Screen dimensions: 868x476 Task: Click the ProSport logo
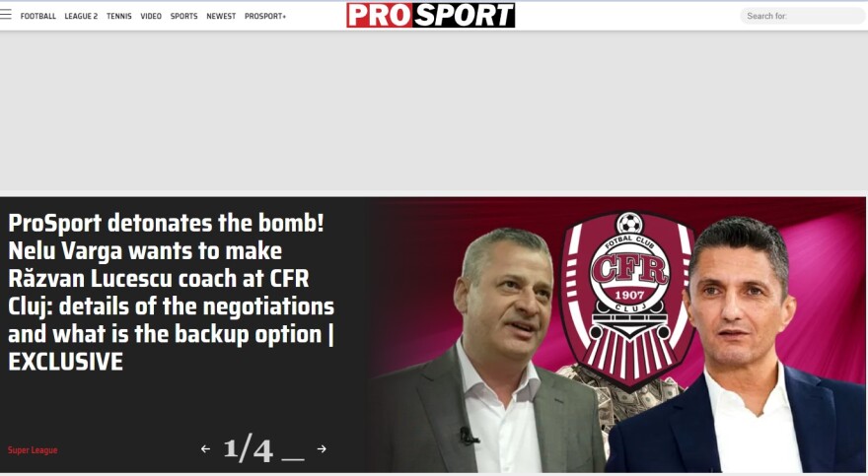click(x=431, y=15)
